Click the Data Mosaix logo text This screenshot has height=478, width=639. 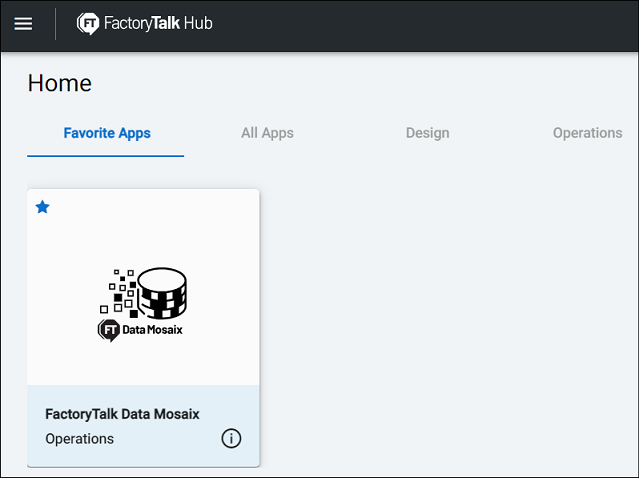[152, 330]
